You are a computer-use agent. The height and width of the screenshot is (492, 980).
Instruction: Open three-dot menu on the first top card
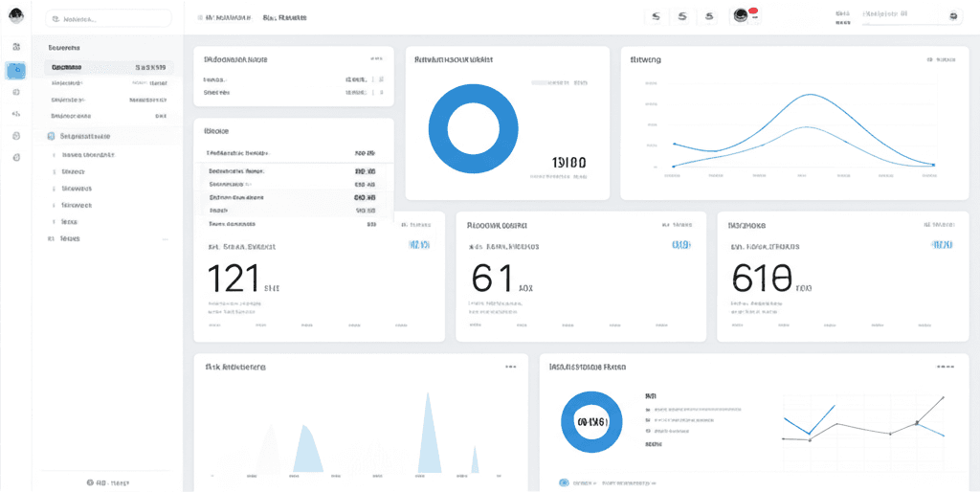(377, 59)
